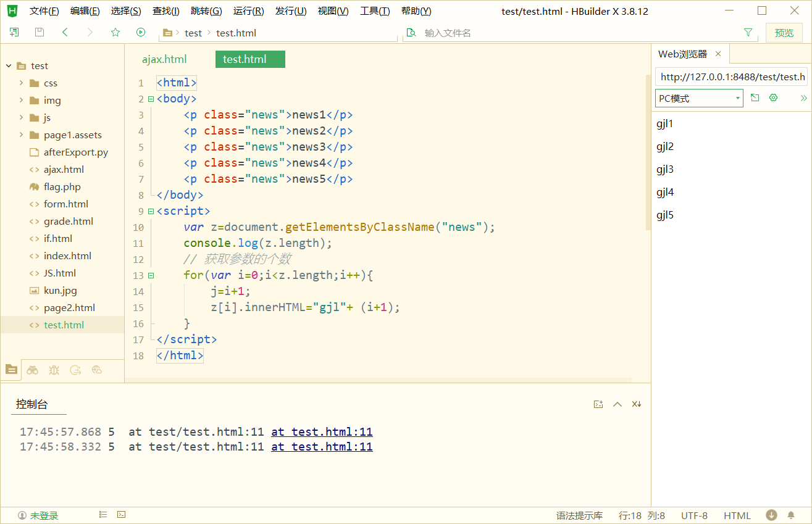This screenshot has height=524, width=812.
Task: Clear console with the X-arrow icon
Action: point(637,404)
